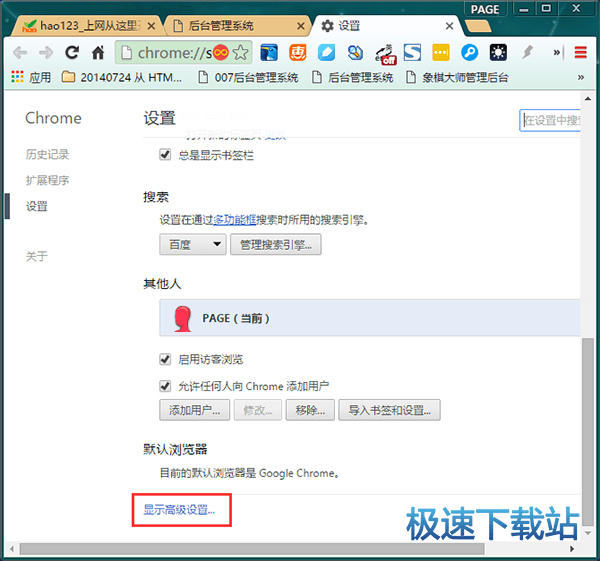The width and height of the screenshot is (600, 561).
Task: Open 关于 in the sidebar
Action: (37, 256)
